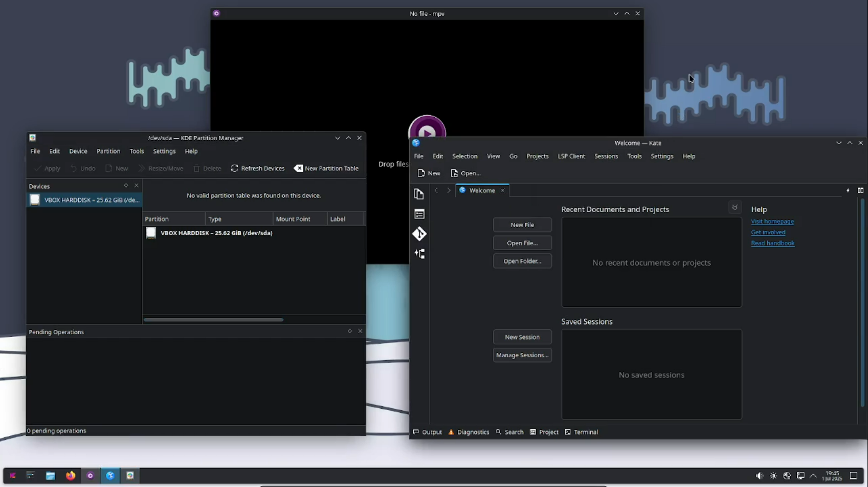This screenshot has height=487, width=868.
Task: Click the taskbar clock
Action: (x=832, y=476)
